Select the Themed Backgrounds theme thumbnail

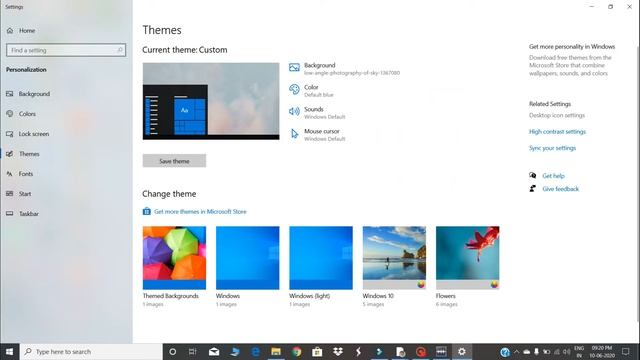(174, 258)
